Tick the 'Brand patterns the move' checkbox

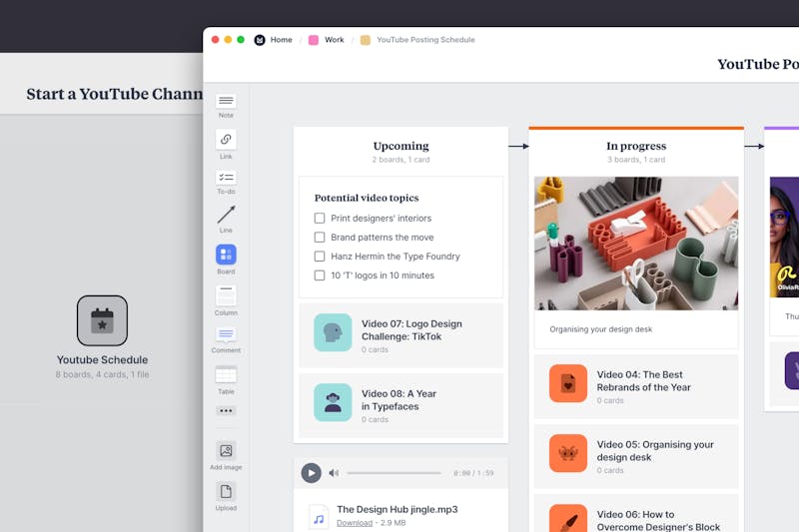[320, 238]
